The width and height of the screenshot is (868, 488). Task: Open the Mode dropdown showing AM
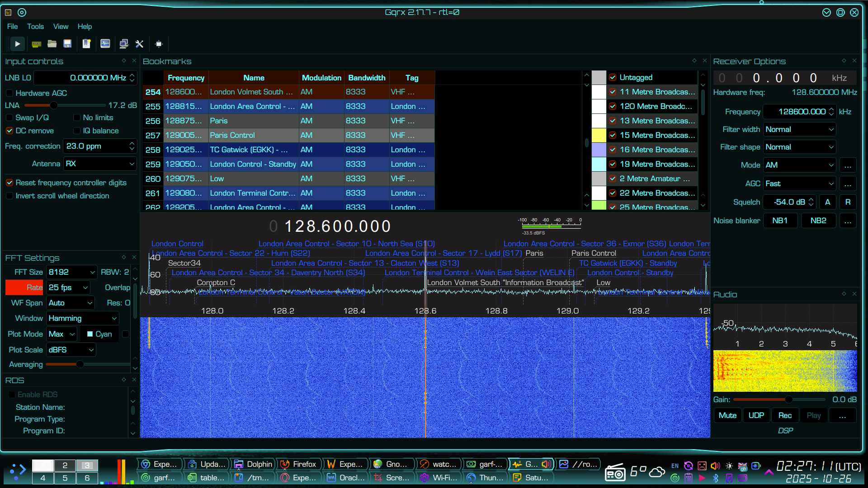click(x=799, y=165)
